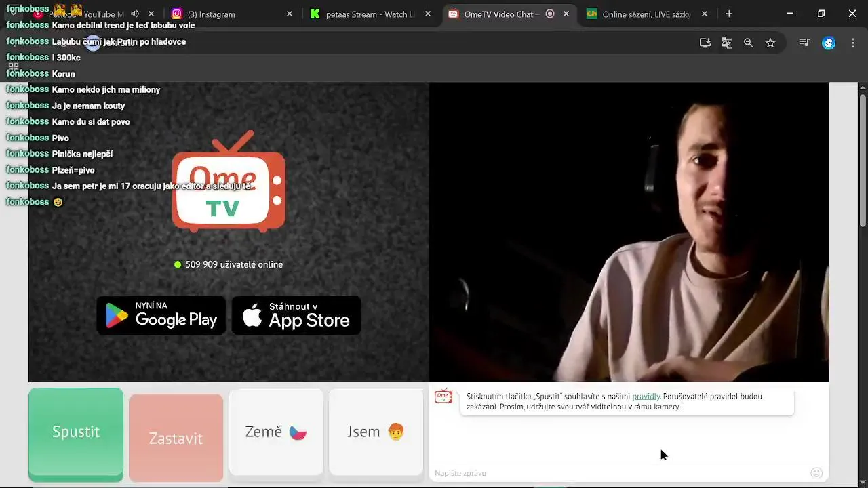Open the translate page icon
This screenshot has width=868, height=488.
tap(727, 43)
